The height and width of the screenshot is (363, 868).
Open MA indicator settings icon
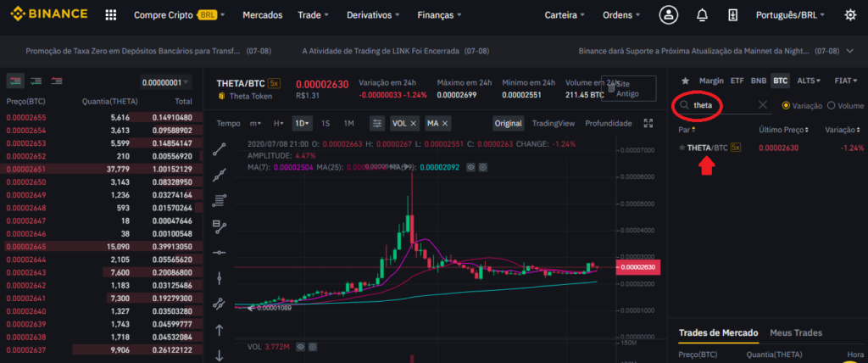point(483,166)
